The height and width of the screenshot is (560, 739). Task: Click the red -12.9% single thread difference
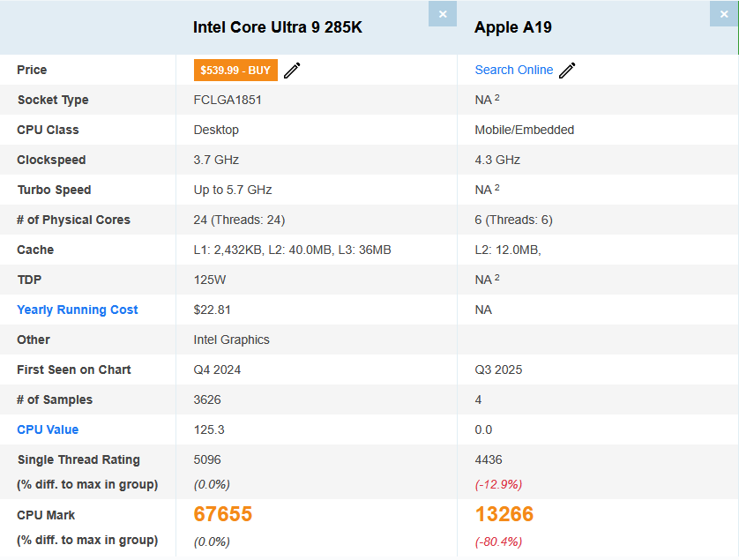[498, 484]
